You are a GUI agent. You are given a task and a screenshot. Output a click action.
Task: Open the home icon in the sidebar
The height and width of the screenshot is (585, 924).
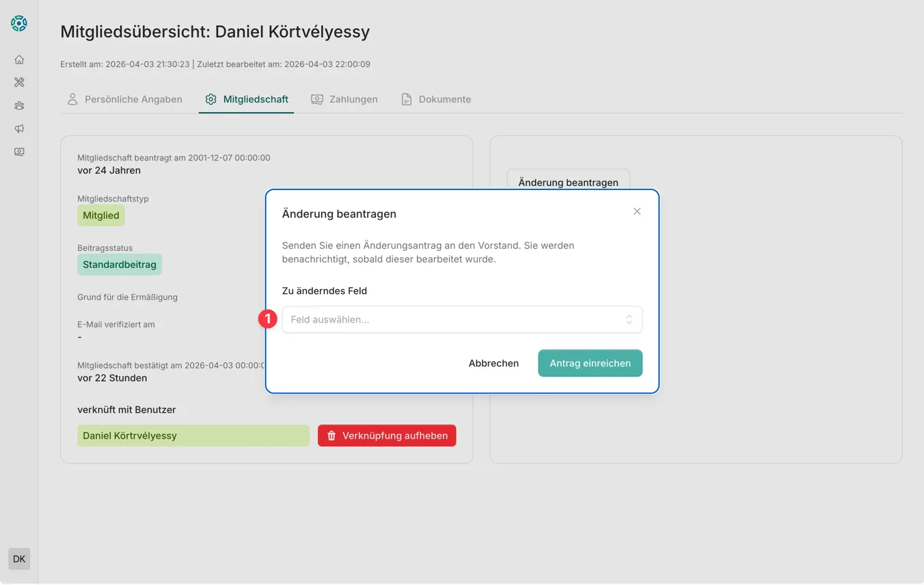(18, 59)
